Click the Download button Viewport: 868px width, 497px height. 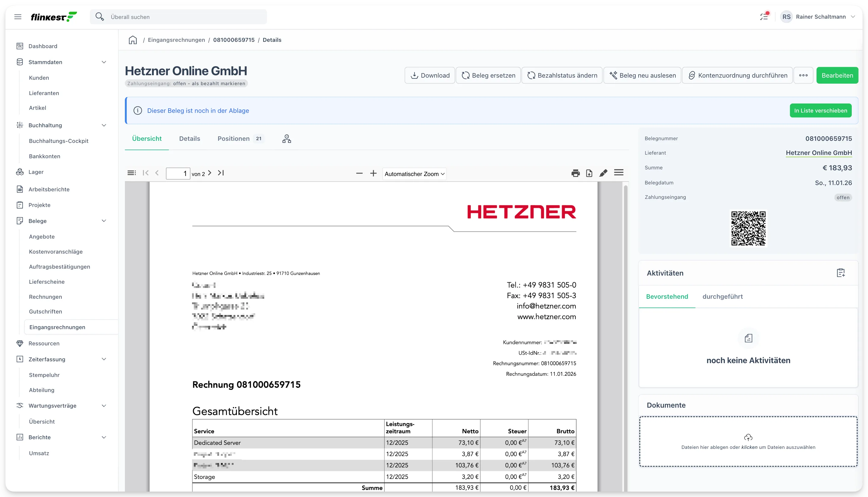click(x=429, y=76)
